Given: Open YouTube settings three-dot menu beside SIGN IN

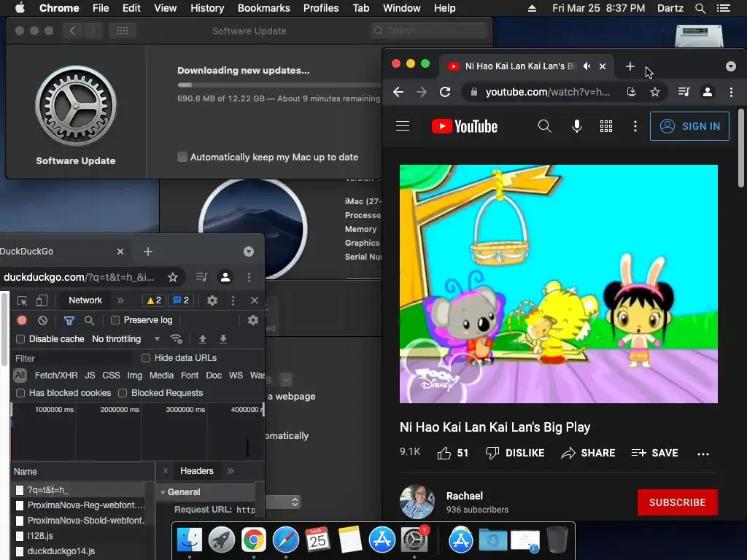Looking at the screenshot, I should 635,126.
